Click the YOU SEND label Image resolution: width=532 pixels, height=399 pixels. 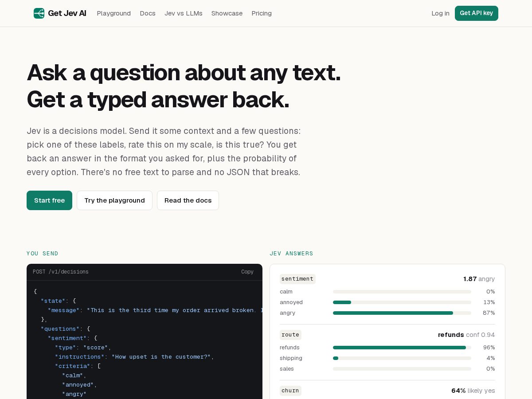pyautogui.click(x=43, y=254)
